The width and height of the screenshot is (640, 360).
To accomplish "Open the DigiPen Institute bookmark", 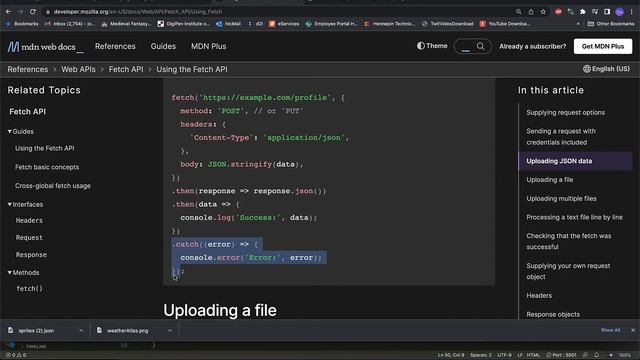I will click(x=184, y=24).
